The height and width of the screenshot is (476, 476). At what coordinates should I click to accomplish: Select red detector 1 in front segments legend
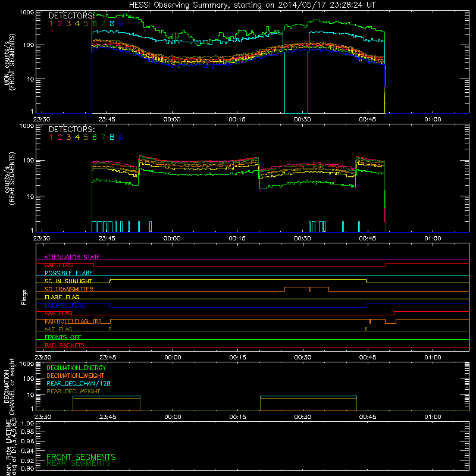(51, 24)
